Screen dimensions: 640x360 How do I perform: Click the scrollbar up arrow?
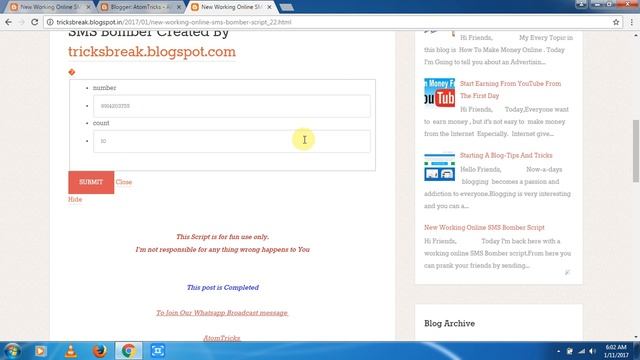636,35
